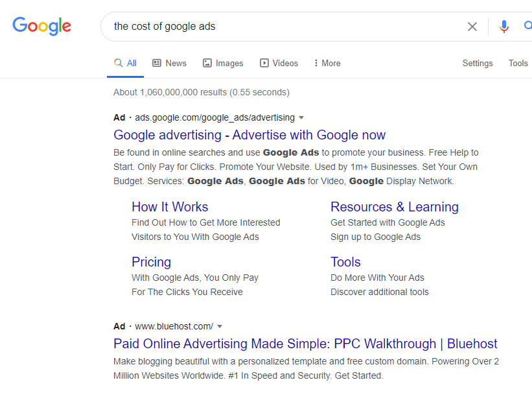
Task: Click the results count text
Action: pos(201,92)
